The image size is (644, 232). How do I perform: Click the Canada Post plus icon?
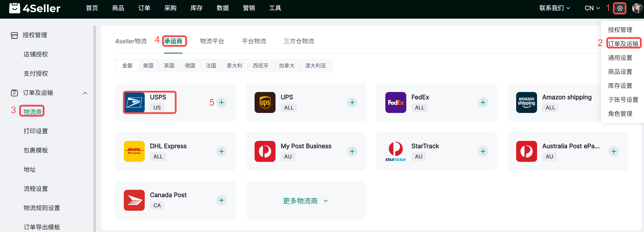pyautogui.click(x=221, y=200)
